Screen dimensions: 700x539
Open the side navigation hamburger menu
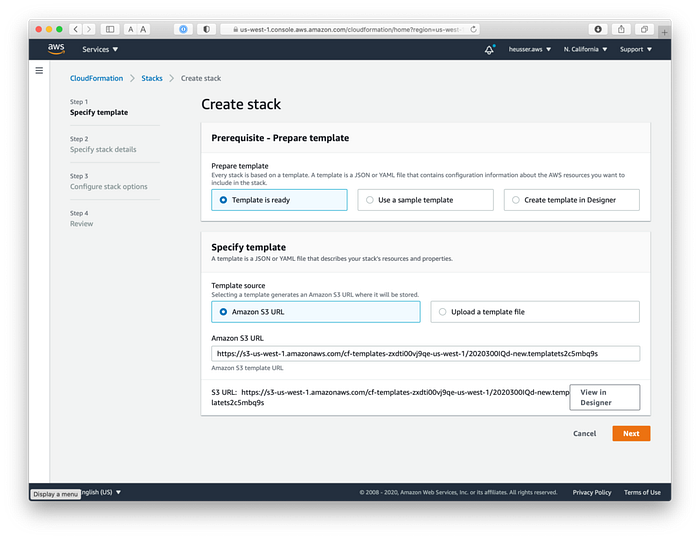coord(39,71)
